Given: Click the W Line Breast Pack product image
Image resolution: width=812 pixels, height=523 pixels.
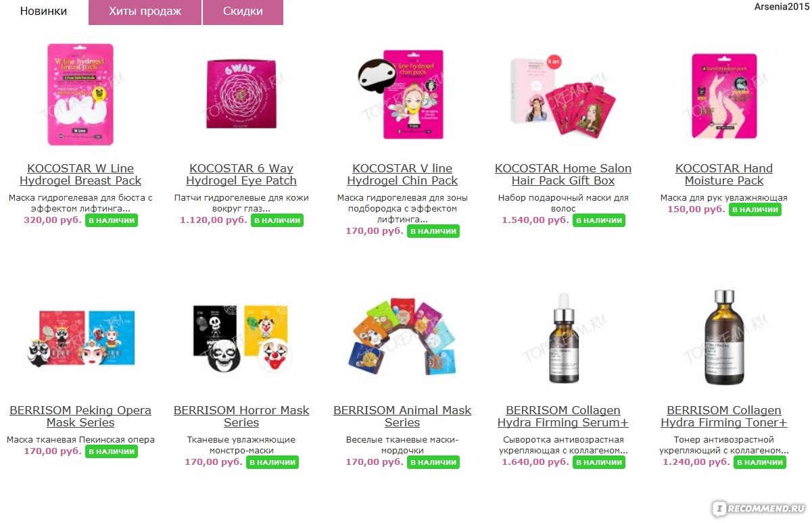Looking at the screenshot, I should coord(80,95).
